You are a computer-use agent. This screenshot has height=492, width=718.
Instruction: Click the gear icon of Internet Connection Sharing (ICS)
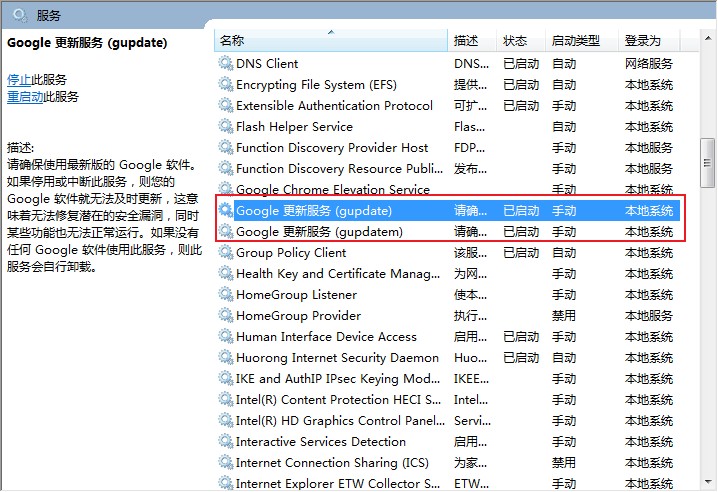coord(226,463)
